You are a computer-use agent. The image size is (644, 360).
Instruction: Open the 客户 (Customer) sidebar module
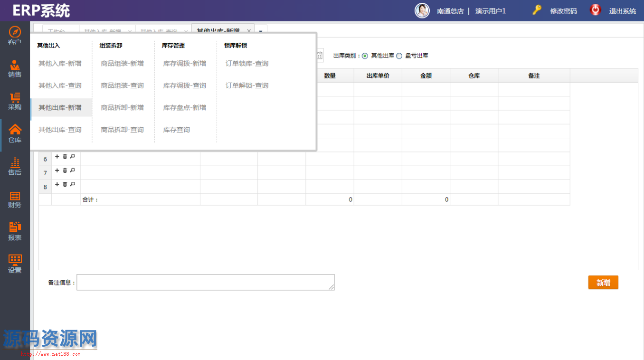pyautogui.click(x=15, y=36)
